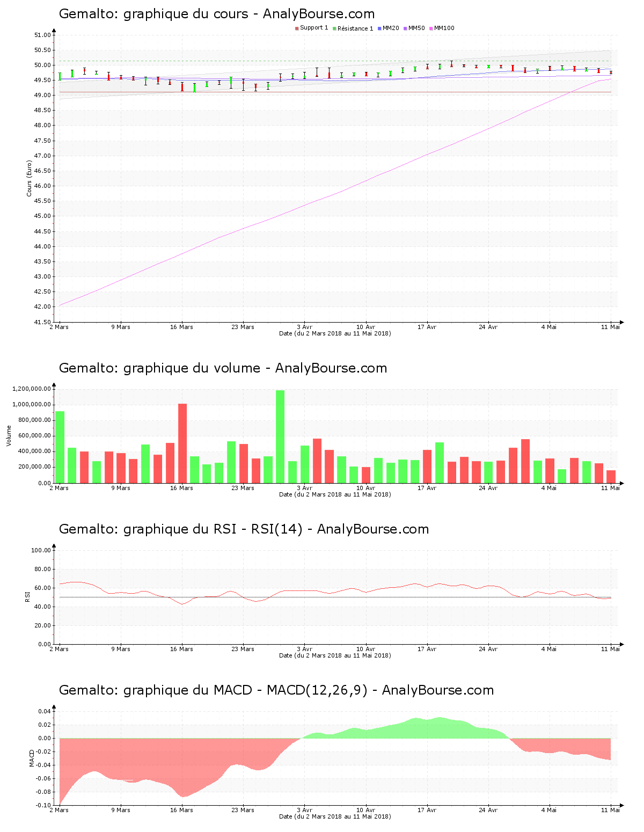Screen dimensions: 644x832
Task: Select the MM100 legend label
Action: click(444, 28)
